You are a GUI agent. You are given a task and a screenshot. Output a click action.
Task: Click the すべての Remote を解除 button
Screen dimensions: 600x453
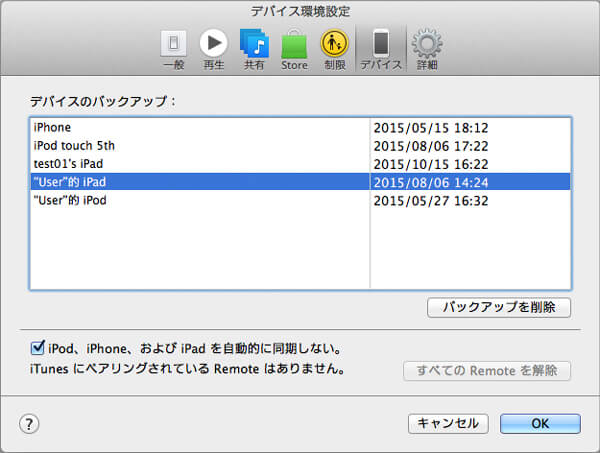pyautogui.click(x=487, y=371)
